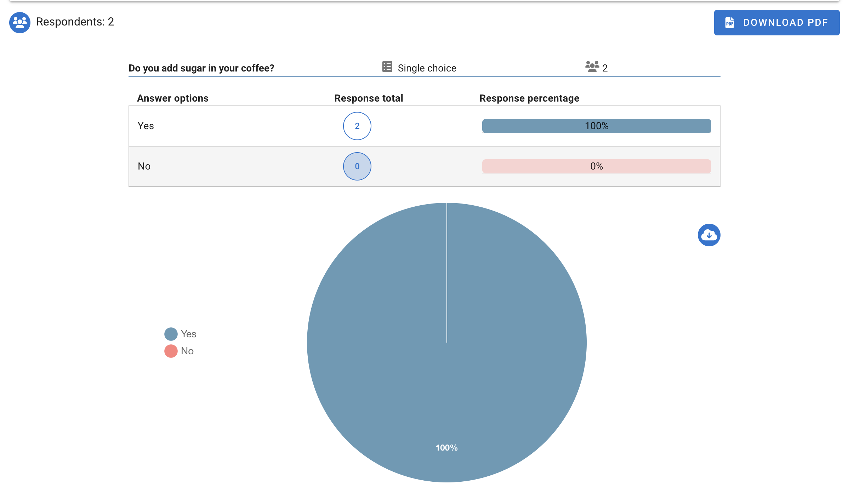The width and height of the screenshot is (854, 504).
Task: Click the Yes response total circle
Action: (x=357, y=126)
